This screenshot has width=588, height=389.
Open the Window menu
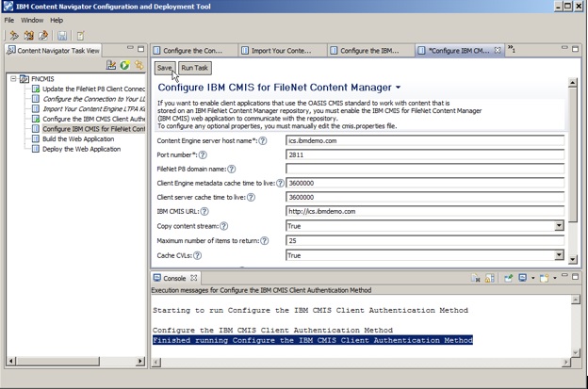click(x=32, y=20)
